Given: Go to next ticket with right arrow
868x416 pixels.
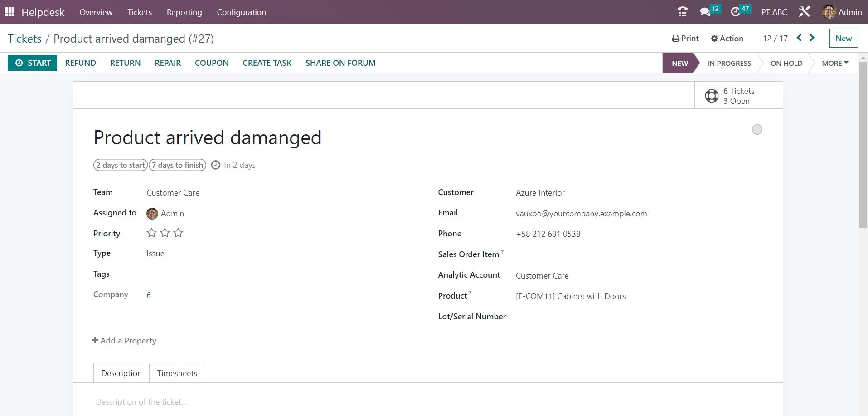Looking at the screenshot, I should point(812,38).
